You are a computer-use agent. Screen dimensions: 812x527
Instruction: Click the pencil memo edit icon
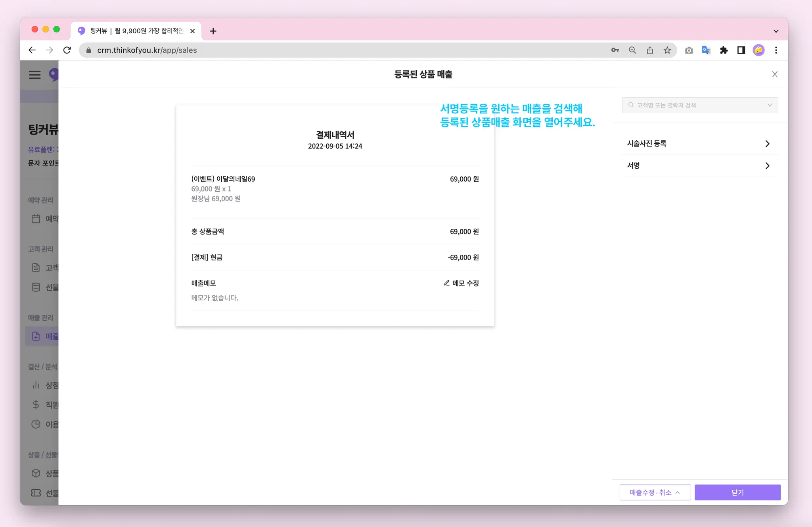coord(446,283)
